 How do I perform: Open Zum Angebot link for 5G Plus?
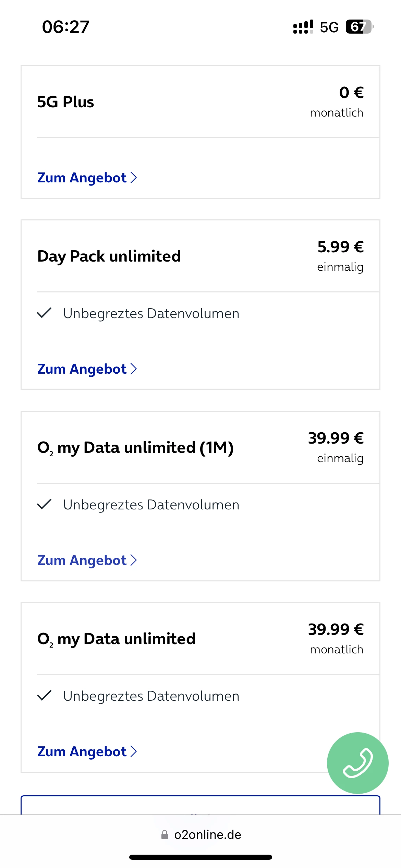coord(82,178)
